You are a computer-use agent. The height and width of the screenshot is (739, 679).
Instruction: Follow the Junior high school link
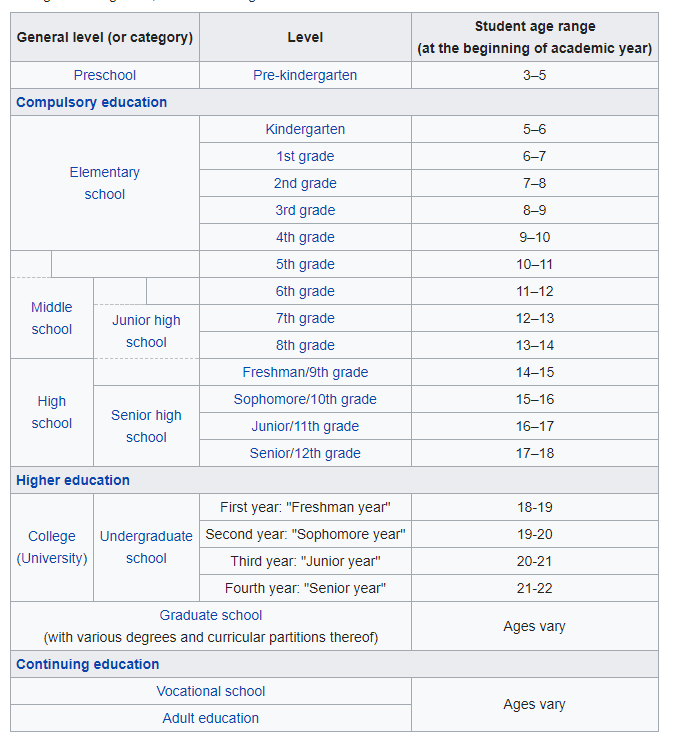146,331
